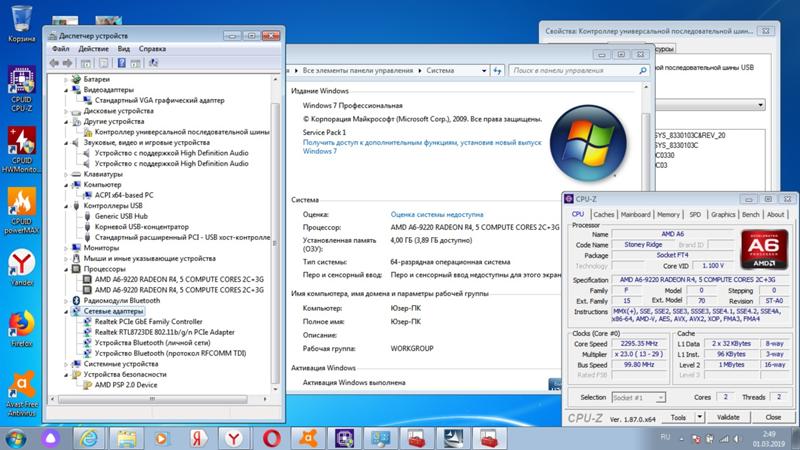Open the dropdown in the USB controller properties dialog
800x450 pixels.
[760, 105]
